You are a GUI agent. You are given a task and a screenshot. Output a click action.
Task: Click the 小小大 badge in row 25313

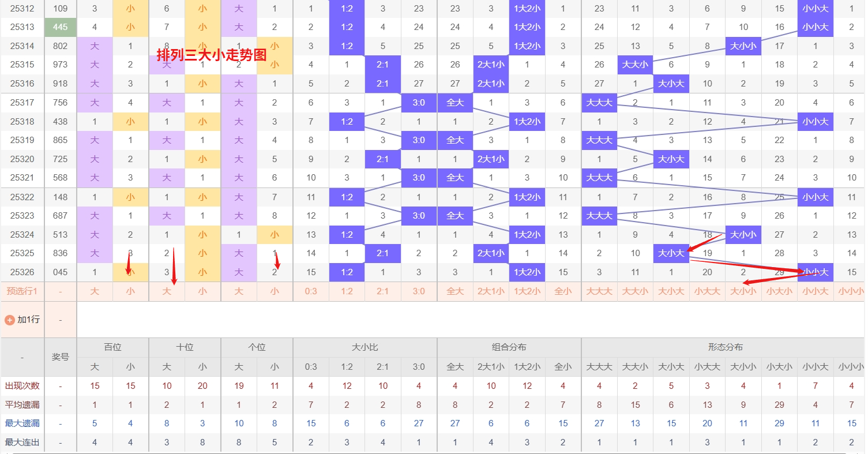coord(815,27)
